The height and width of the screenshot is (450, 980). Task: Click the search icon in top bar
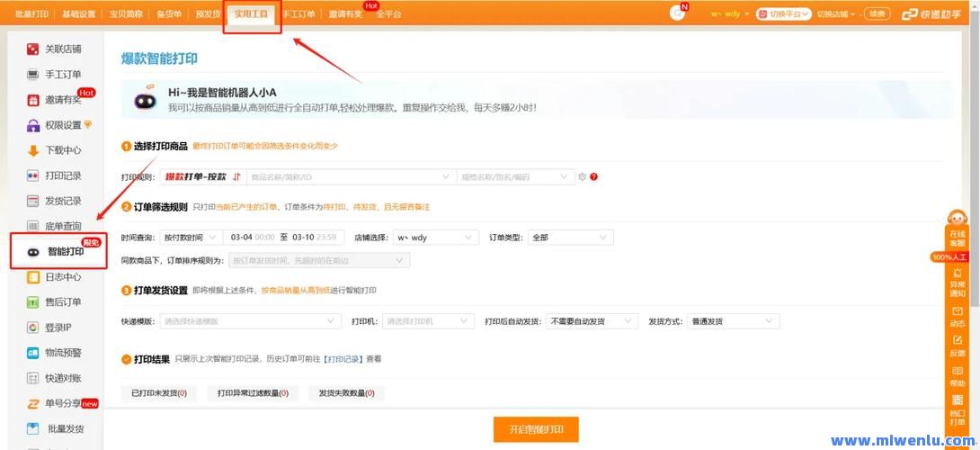tap(677, 13)
